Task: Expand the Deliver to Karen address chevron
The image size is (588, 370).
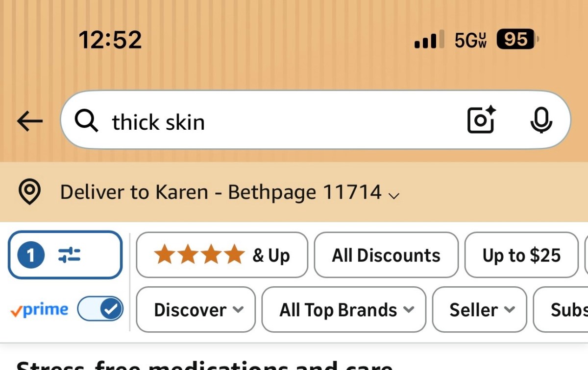Action: click(x=393, y=196)
